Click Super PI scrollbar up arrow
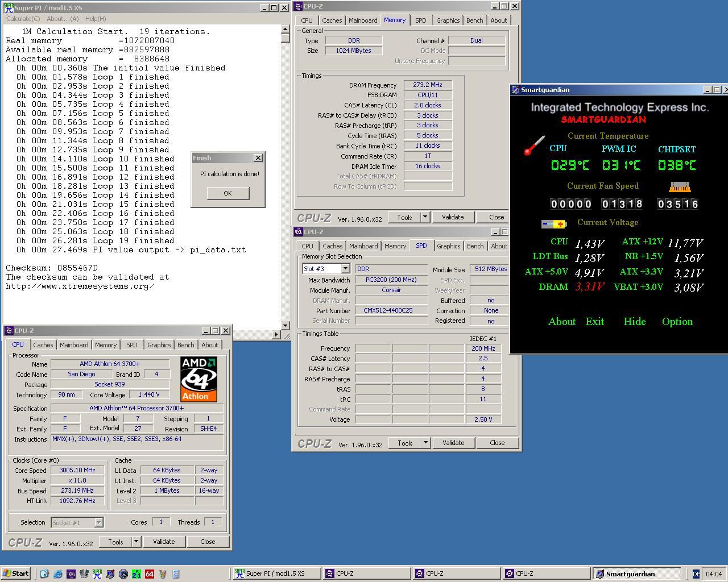Image resolution: width=728 pixels, height=582 pixels. point(286,30)
